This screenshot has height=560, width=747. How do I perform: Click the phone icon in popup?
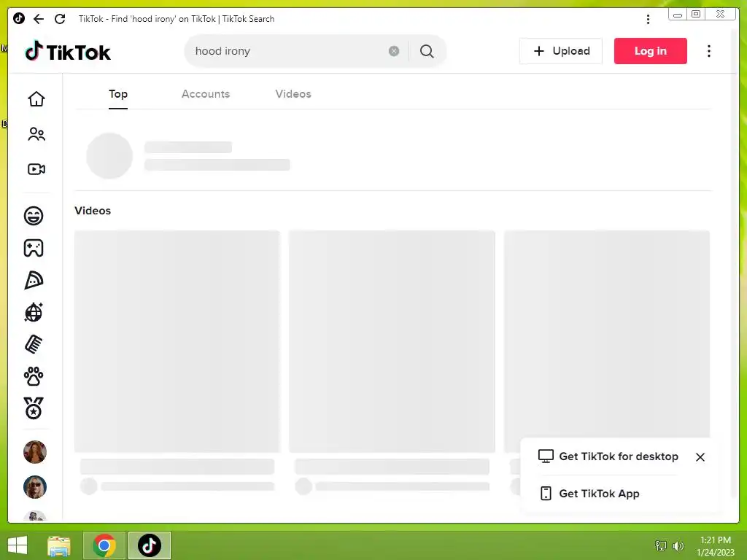pyautogui.click(x=546, y=494)
